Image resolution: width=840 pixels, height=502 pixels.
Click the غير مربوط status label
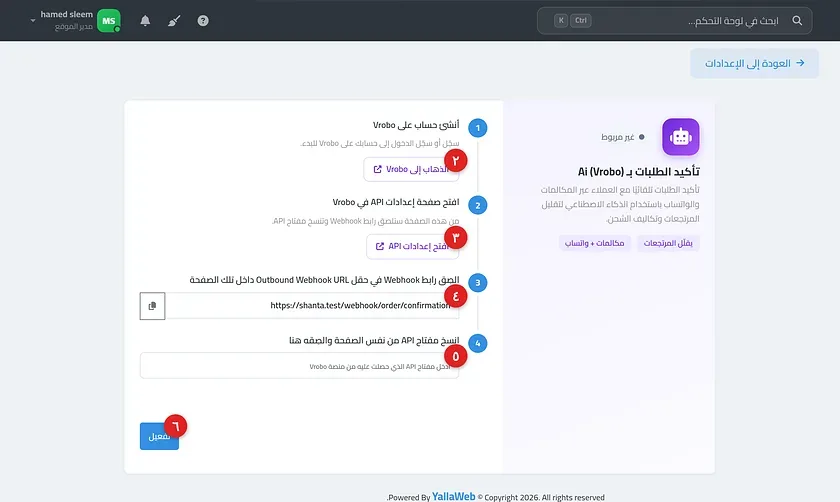click(618, 137)
